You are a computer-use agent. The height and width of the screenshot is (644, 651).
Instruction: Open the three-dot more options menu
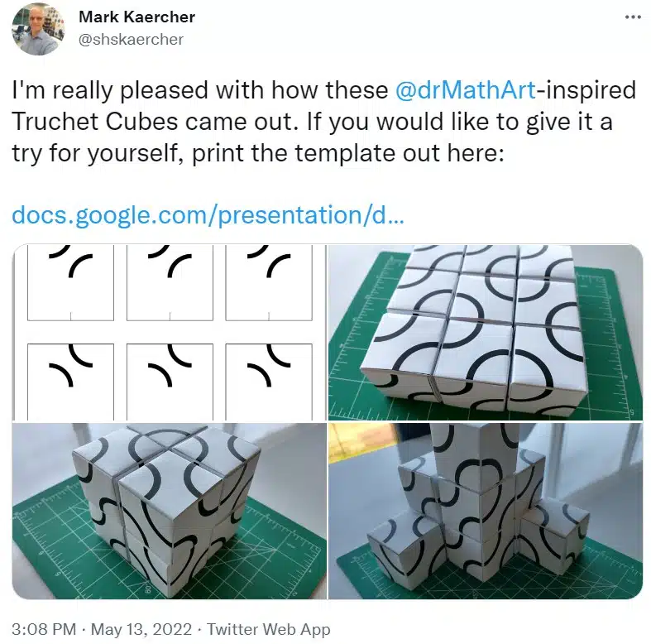click(x=633, y=17)
